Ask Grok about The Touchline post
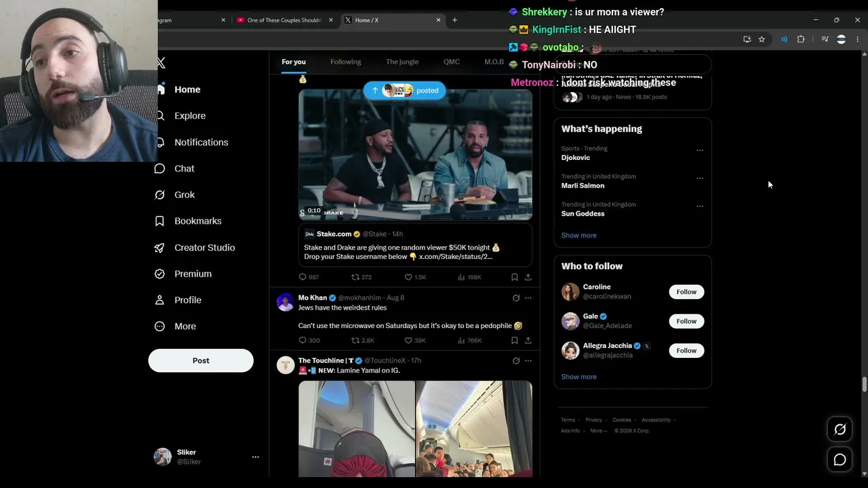This screenshot has height=488, width=868. tap(516, 361)
